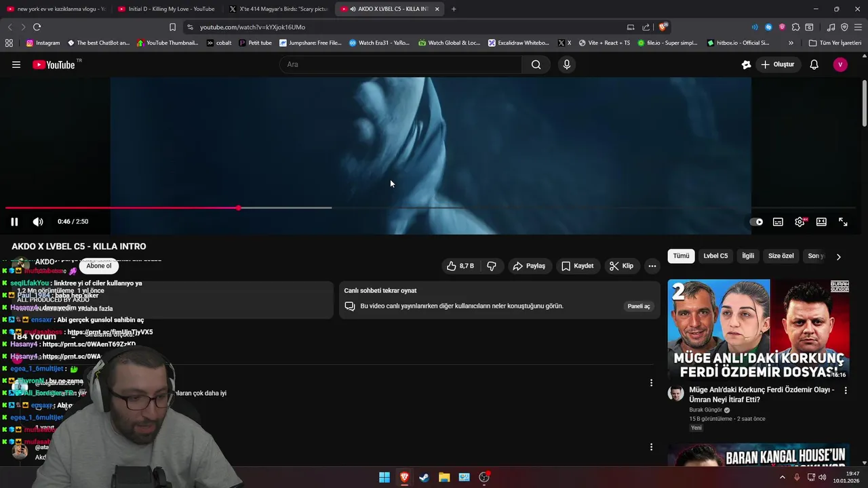The height and width of the screenshot is (488, 868).
Task: Open the live chat replay with Paneli aç
Action: 639,306
